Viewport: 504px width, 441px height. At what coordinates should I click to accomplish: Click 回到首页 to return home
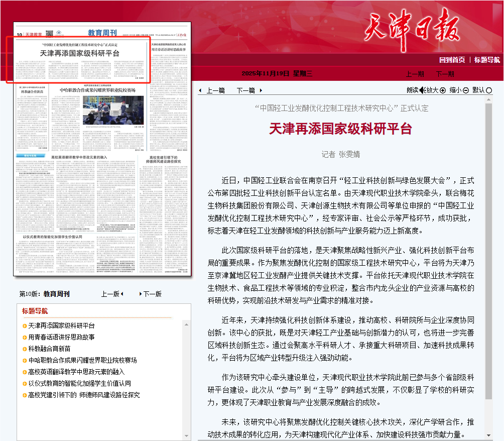click(452, 60)
